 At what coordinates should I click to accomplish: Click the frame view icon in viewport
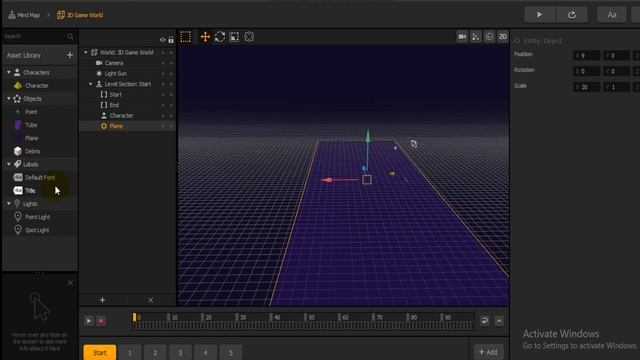pos(489,37)
